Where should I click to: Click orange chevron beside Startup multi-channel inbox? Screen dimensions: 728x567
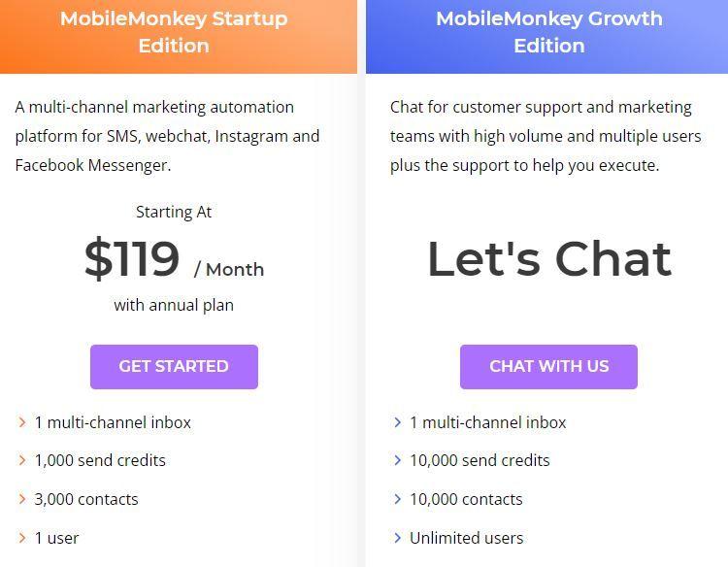pos(22,422)
